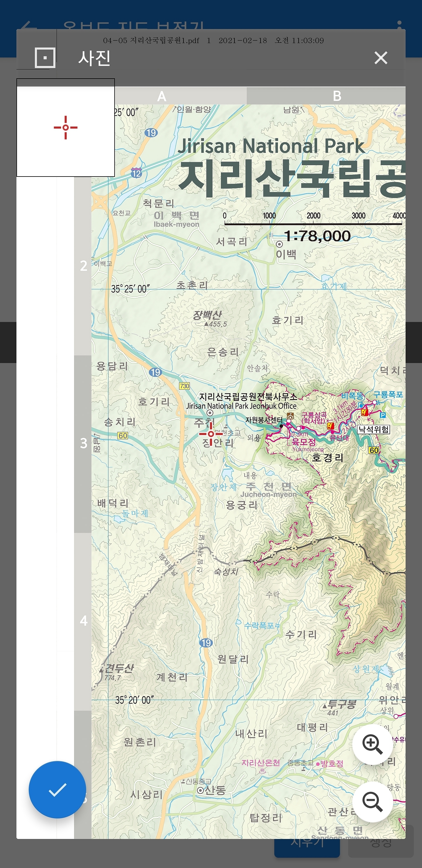Close the 사진 dialog with the X
Screen dimensions: 422x868
[x=381, y=58]
